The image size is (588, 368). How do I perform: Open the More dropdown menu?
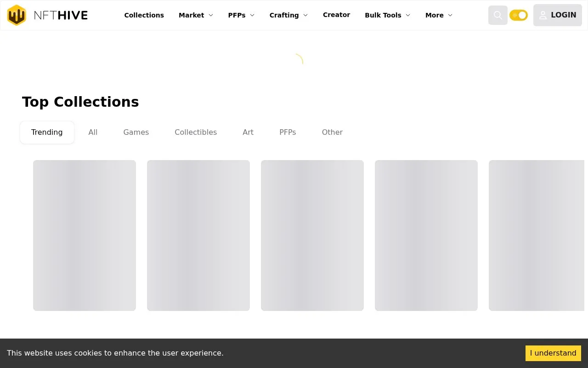click(439, 15)
